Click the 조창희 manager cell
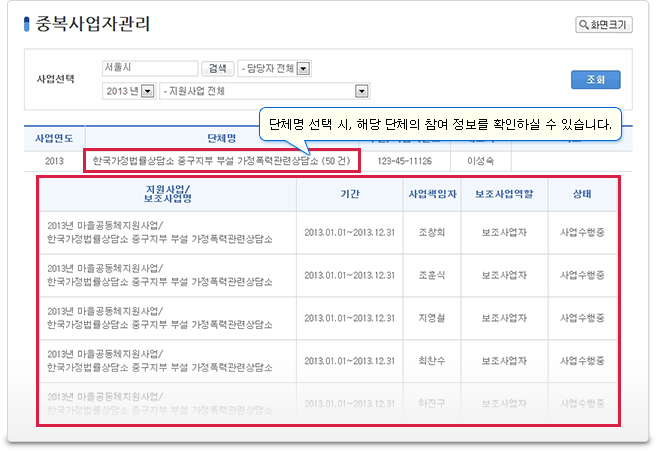The height and width of the screenshot is (451, 656). pyautogui.click(x=432, y=233)
